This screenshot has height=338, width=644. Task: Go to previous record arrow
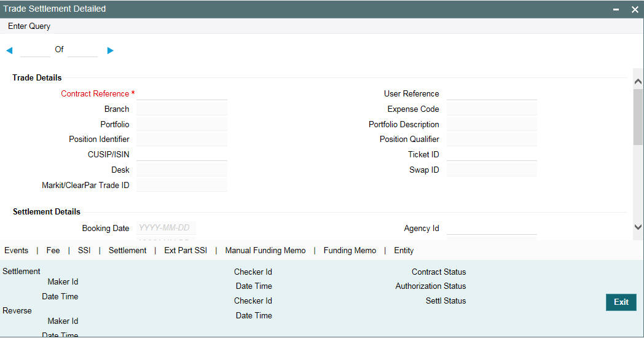[x=9, y=50]
